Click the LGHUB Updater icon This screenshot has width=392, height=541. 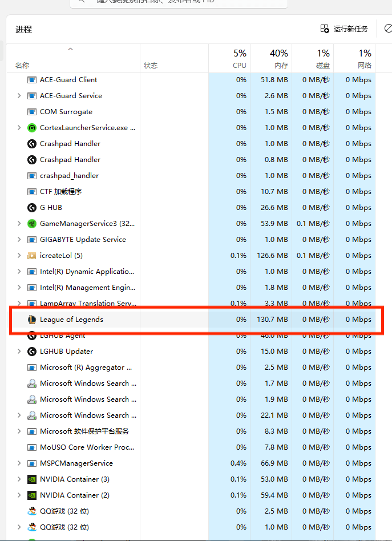pos(32,352)
